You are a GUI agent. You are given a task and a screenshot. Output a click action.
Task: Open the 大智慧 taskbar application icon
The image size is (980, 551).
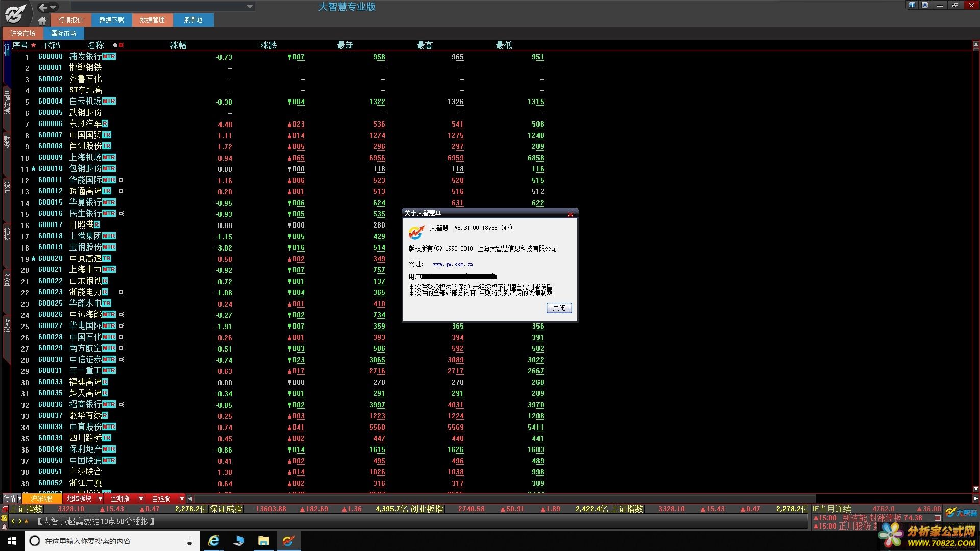tap(288, 541)
